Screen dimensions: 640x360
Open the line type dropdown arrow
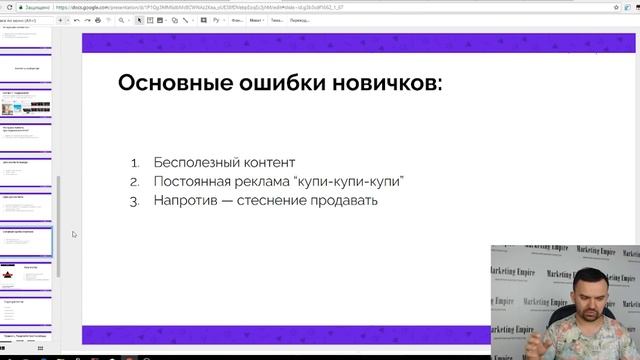192,20
